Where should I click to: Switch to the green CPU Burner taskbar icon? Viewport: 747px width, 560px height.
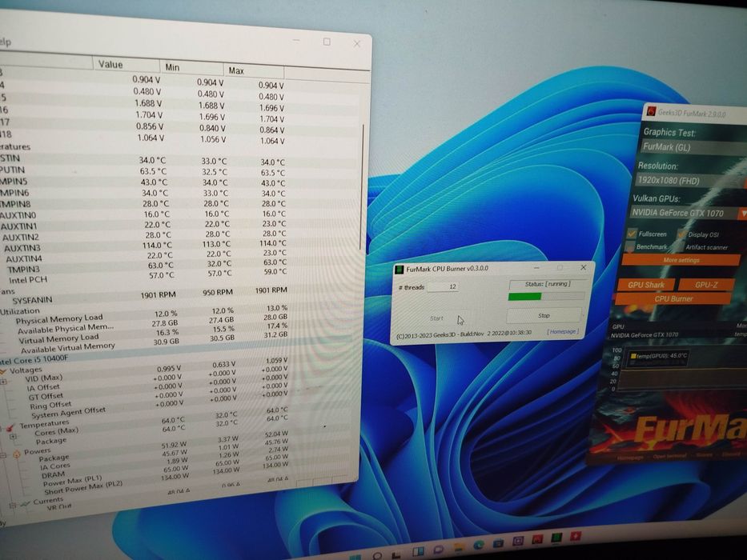[556, 538]
